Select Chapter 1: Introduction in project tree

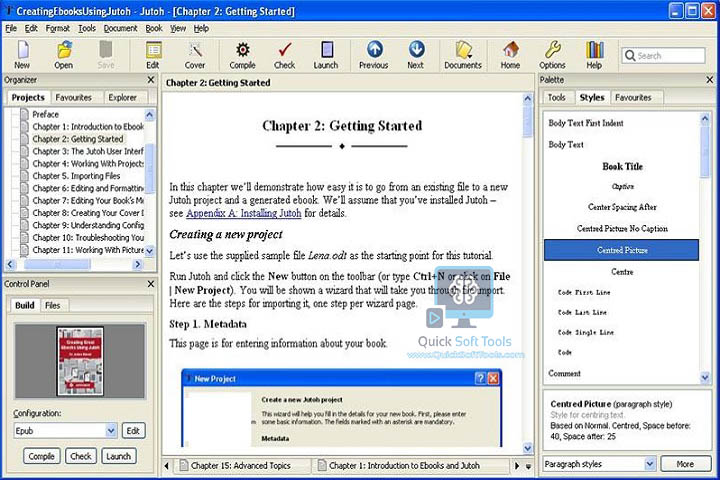(x=88, y=126)
